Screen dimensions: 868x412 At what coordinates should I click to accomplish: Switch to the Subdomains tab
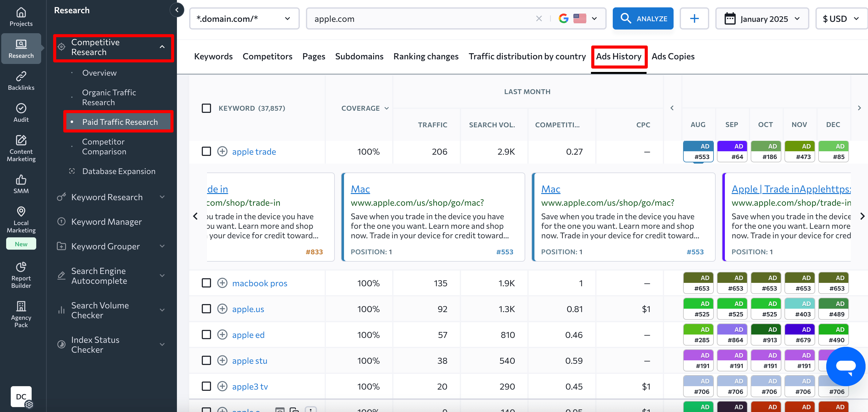click(359, 56)
